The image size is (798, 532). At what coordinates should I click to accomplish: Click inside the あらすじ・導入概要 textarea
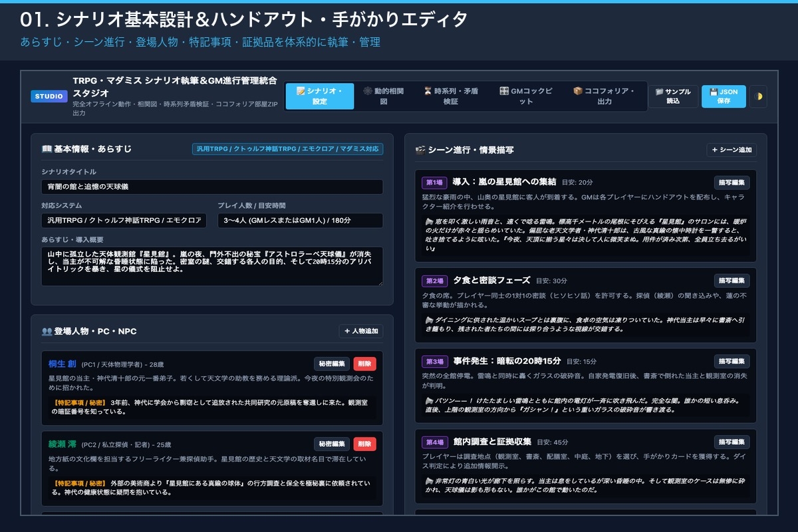212,267
